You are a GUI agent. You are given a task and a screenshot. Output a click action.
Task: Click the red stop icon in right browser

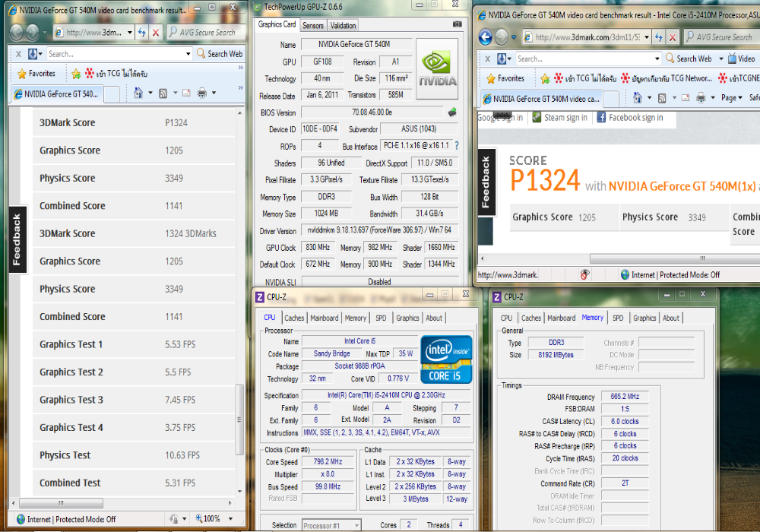point(673,36)
